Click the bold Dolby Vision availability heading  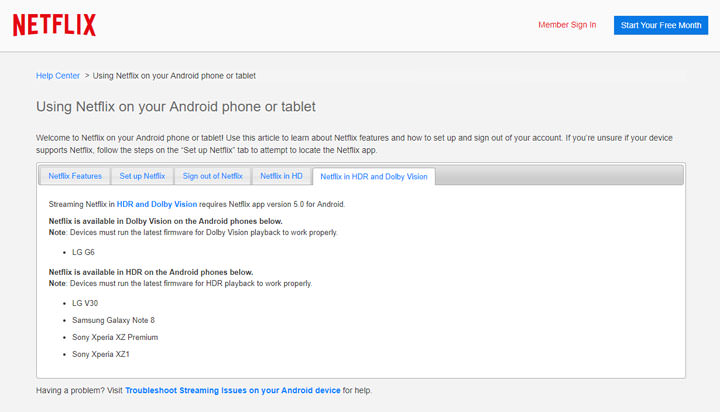pos(165,221)
